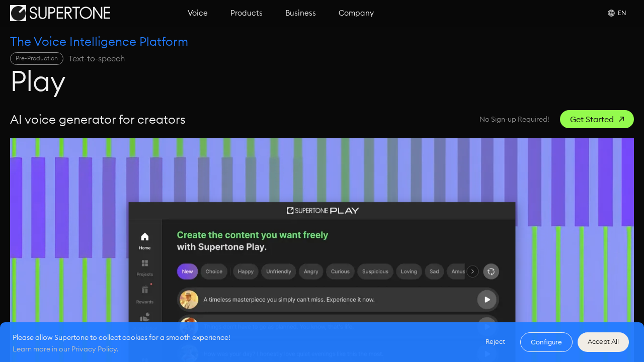Click the sidebar icon below Rewards
644x362 pixels.
[x=144, y=317]
